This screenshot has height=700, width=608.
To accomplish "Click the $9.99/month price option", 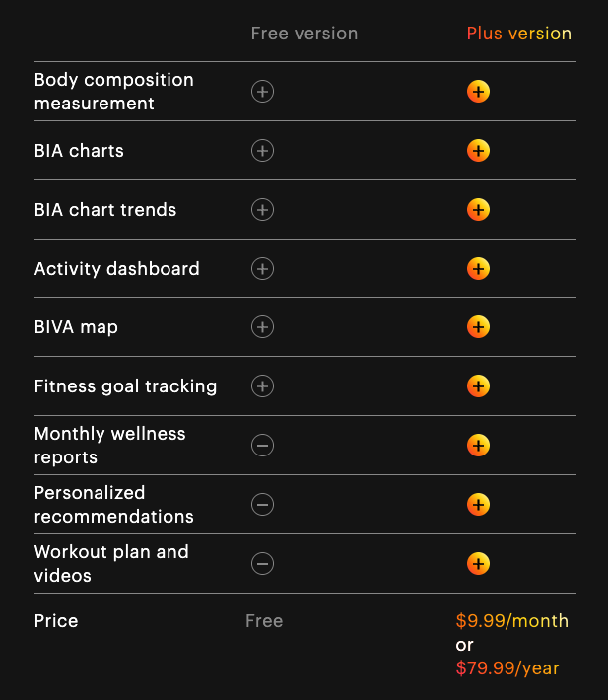I will tap(511, 621).
